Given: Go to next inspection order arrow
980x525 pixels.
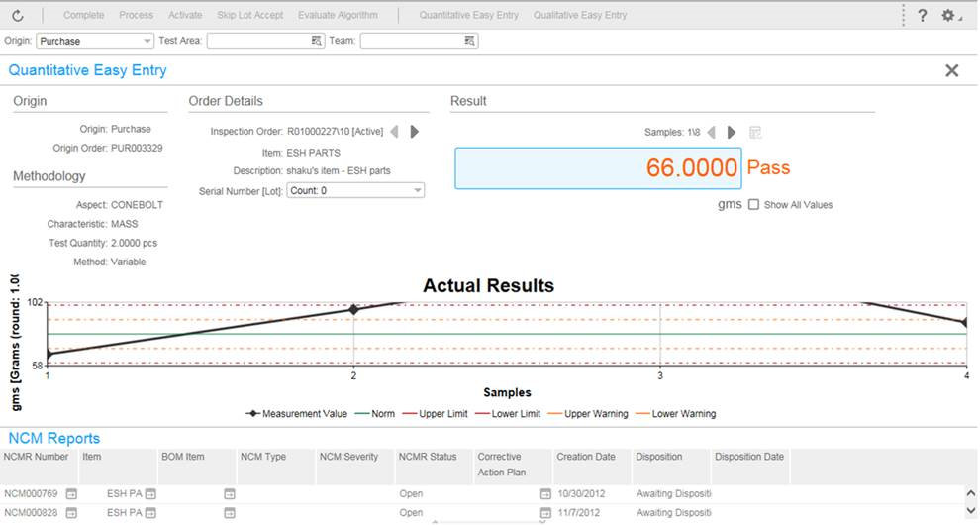Looking at the screenshot, I should (x=415, y=132).
